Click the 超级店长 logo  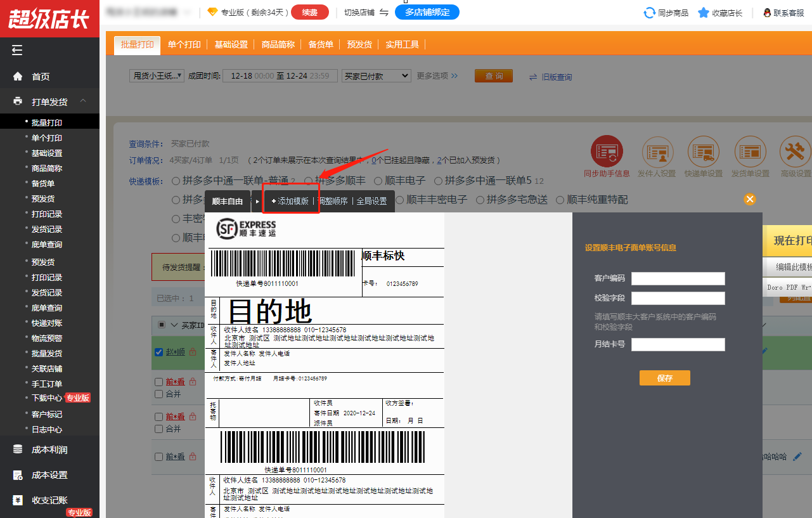[x=49, y=18]
